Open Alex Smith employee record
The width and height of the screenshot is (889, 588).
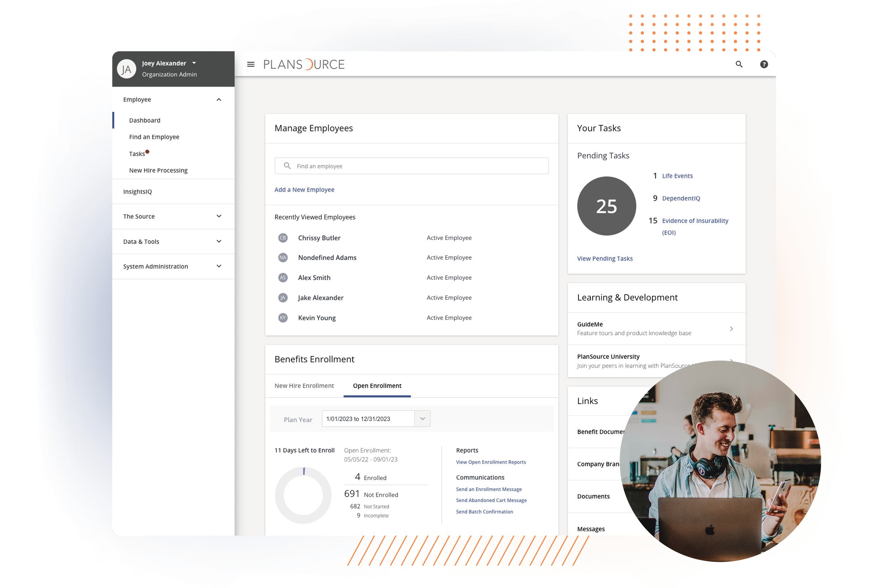[x=314, y=278]
